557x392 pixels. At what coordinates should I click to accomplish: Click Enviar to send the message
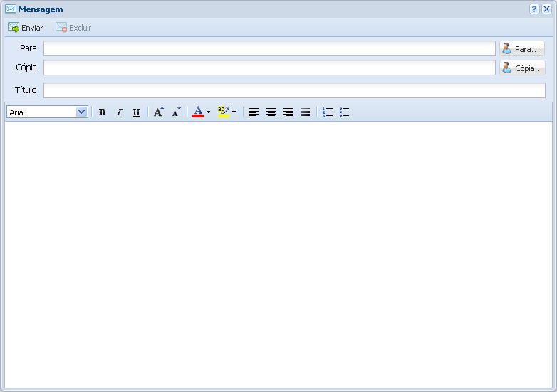[26, 28]
